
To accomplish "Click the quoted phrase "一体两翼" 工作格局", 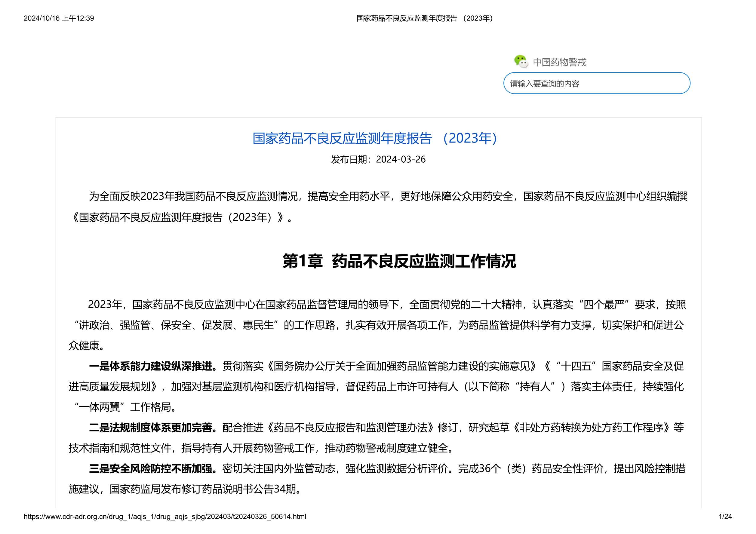I will pos(125,408).
